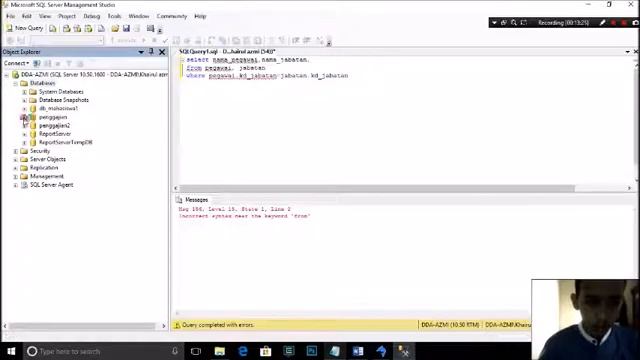The height and width of the screenshot is (360, 640).
Task: Open the Edit menu
Action: click(27, 16)
